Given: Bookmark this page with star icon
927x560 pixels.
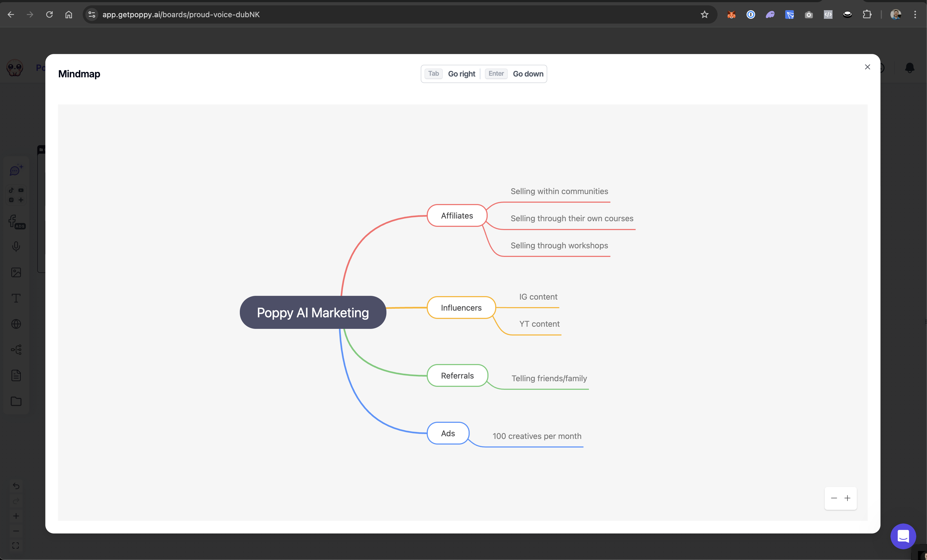Looking at the screenshot, I should point(704,14).
